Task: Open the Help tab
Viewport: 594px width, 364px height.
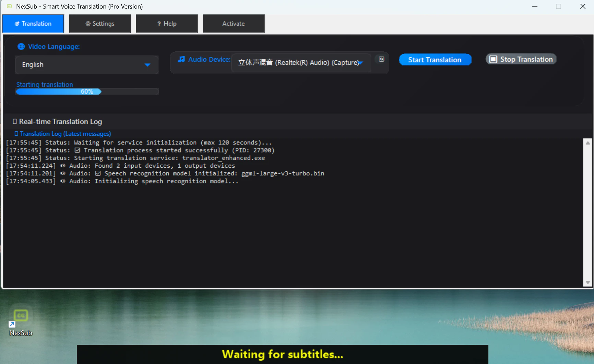Action: (167, 24)
